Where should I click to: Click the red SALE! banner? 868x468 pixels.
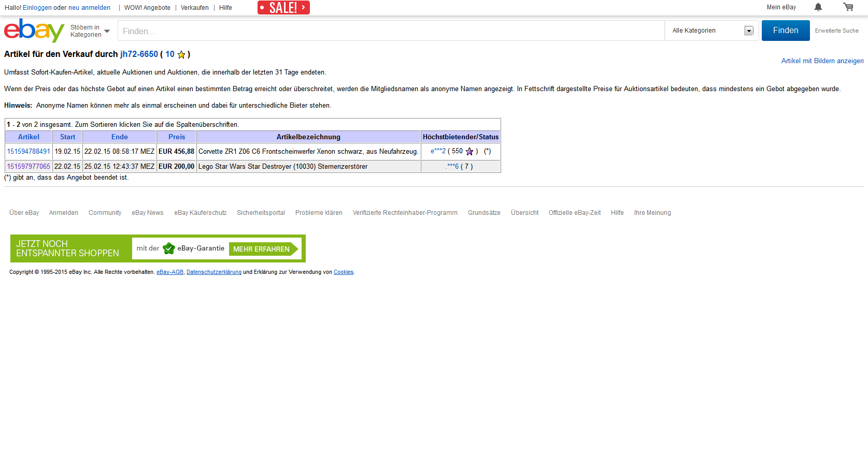283,8
